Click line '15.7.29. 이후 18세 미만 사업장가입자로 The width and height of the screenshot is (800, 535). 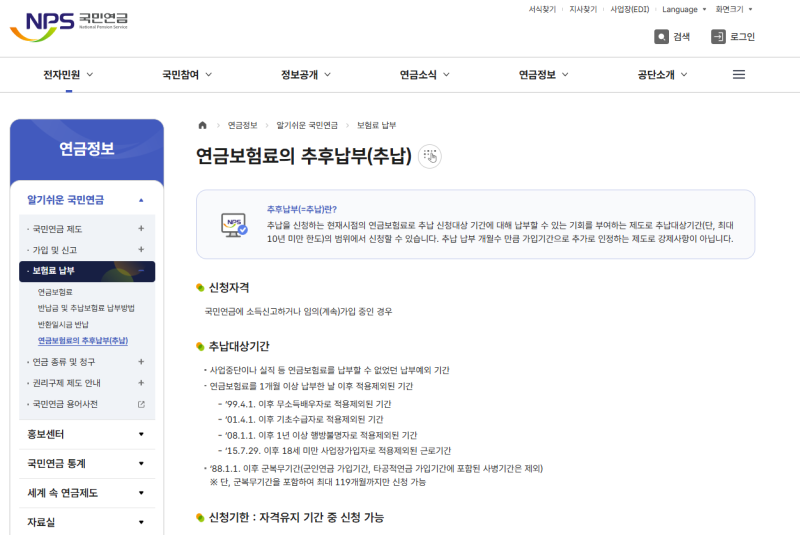coord(338,450)
